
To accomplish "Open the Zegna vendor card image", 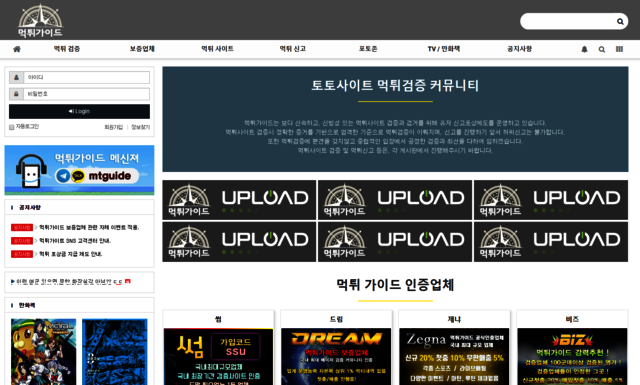I will tap(454, 356).
